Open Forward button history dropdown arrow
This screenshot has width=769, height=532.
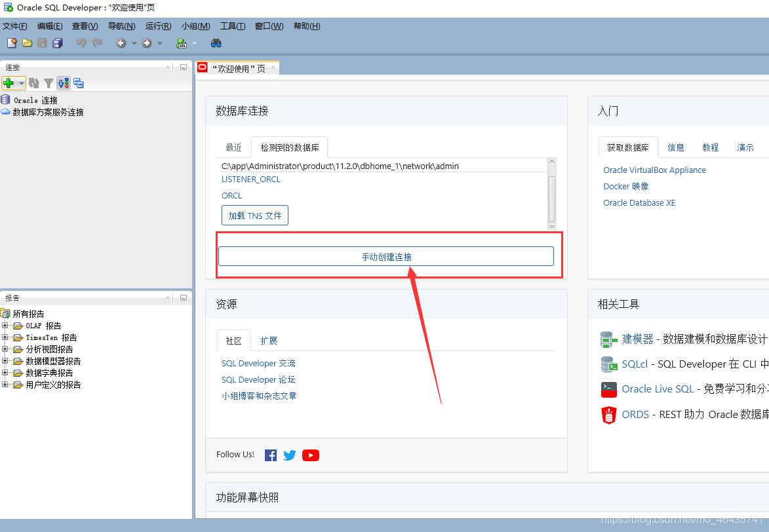click(x=159, y=43)
